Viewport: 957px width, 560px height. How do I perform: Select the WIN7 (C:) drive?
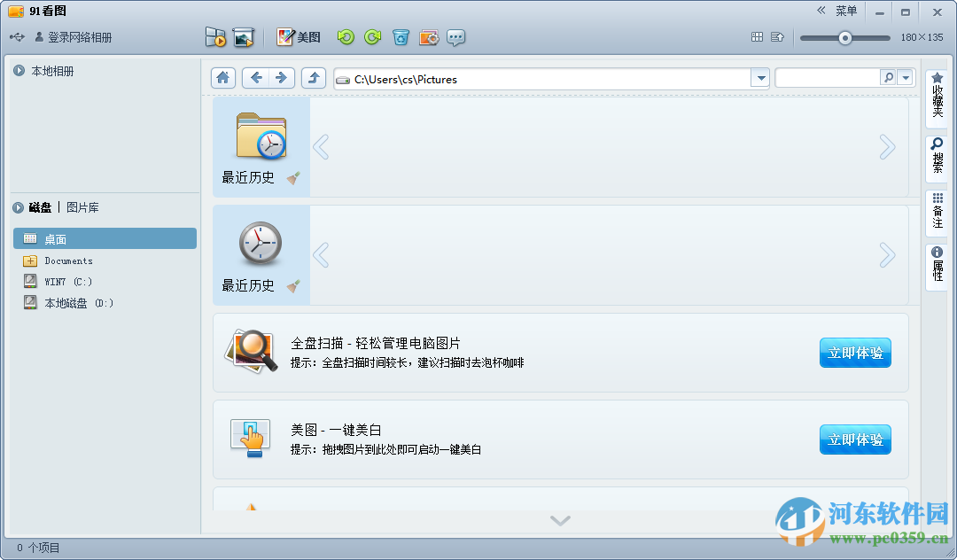tap(67, 281)
